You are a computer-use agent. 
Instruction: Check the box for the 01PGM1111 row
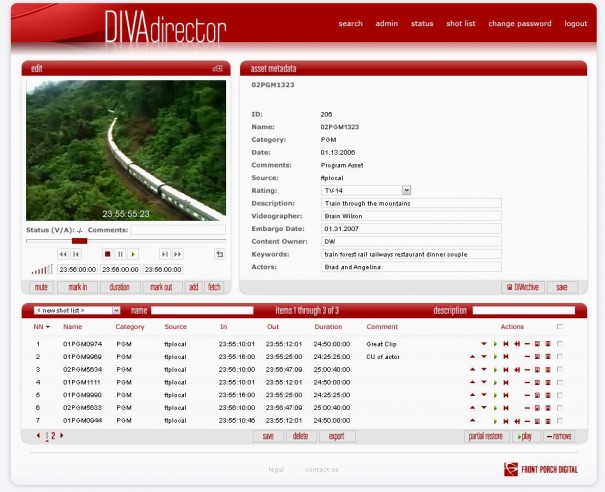560,382
